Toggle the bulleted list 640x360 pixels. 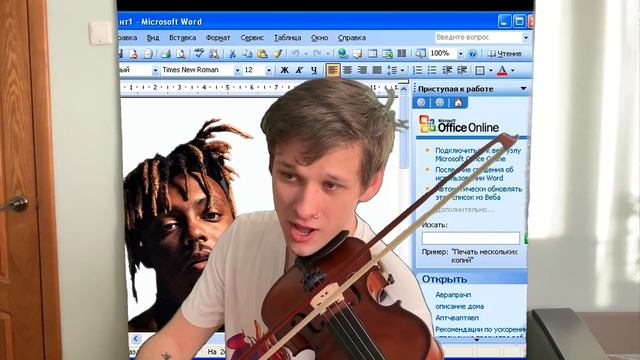pyautogui.click(x=432, y=70)
